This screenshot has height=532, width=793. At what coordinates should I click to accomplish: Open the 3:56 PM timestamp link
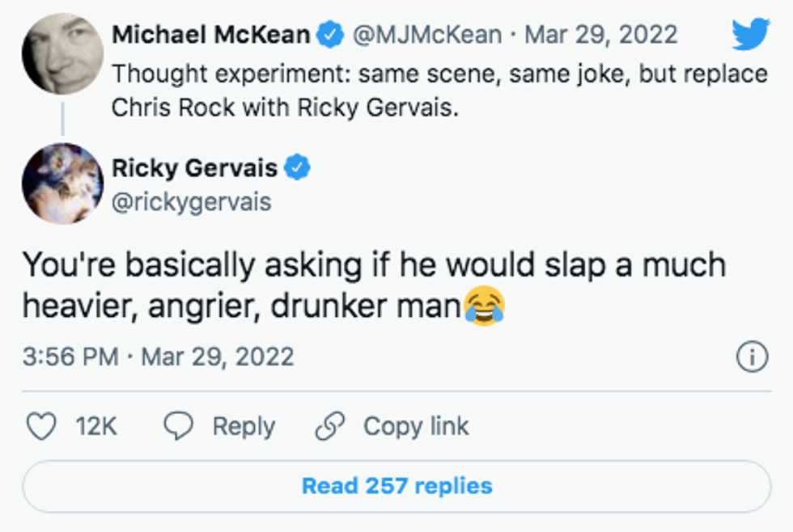70,357
